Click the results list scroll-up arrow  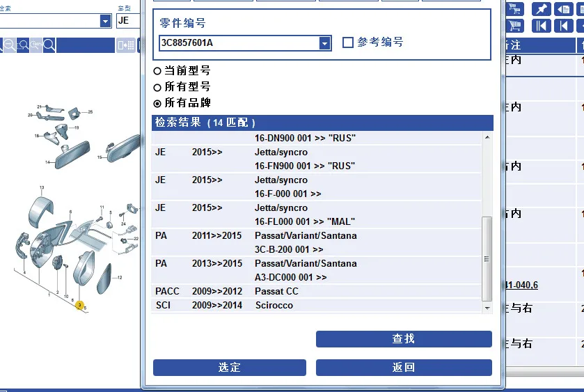pos(487,137)
